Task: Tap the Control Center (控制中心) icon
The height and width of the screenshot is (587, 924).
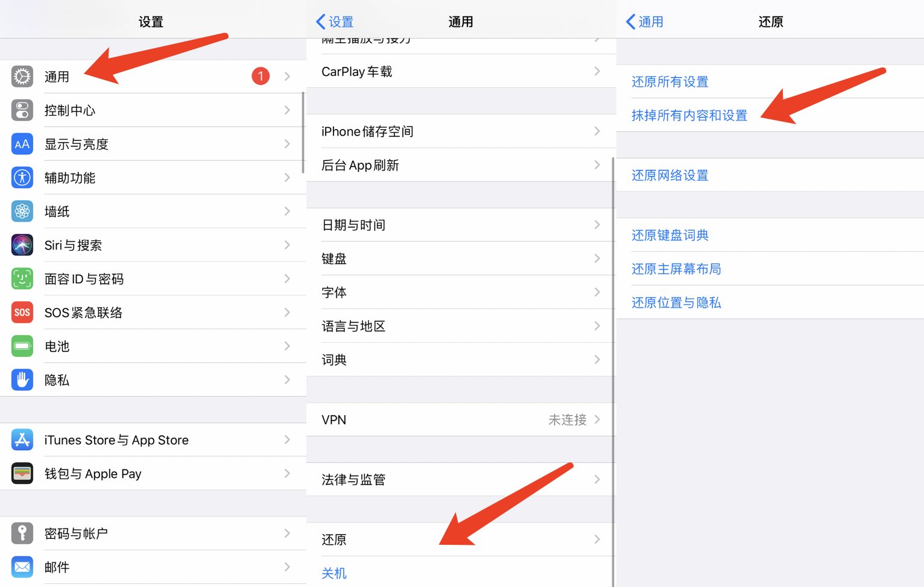Action: 22,110
